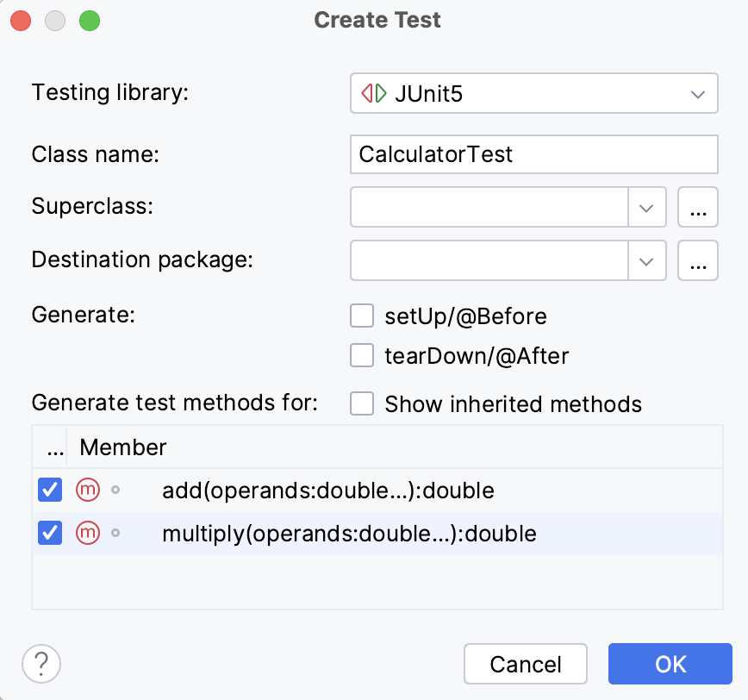Show inherited methods
The image size is (748, 700).
362,403
